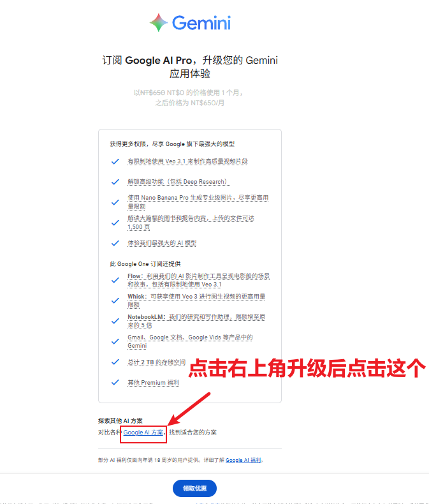This screenshot has width=429, height=504.
Task: Click the Nano Banana Pro feature text
Action: tap(198, 202)
